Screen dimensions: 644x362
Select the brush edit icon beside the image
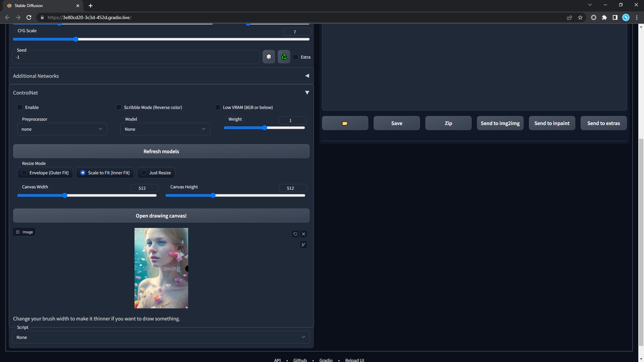[x=303, y=245]
